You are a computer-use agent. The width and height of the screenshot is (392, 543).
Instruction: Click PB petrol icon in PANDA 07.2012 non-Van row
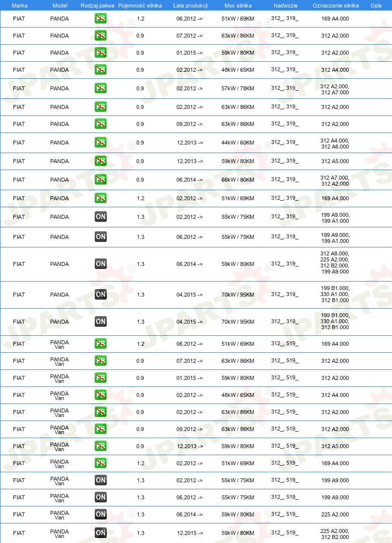(100, 35)
